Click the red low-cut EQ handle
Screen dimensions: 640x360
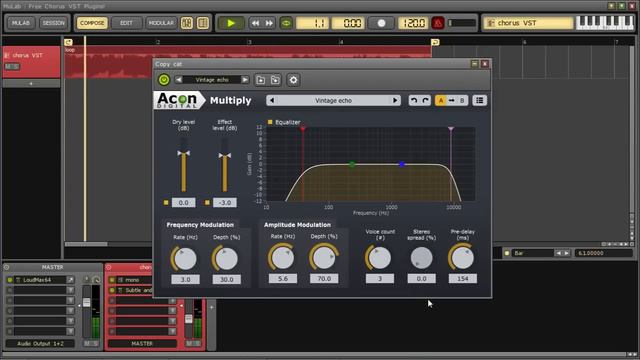pos(303,129)
